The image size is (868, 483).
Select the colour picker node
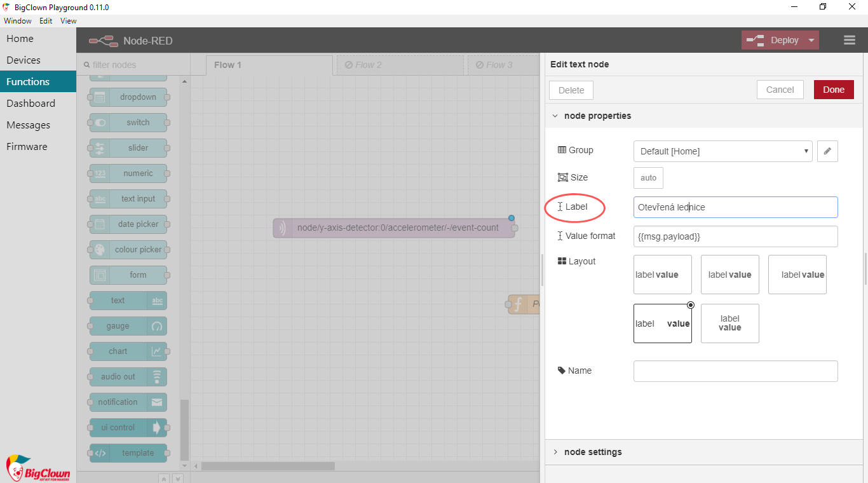coord(128,250)
